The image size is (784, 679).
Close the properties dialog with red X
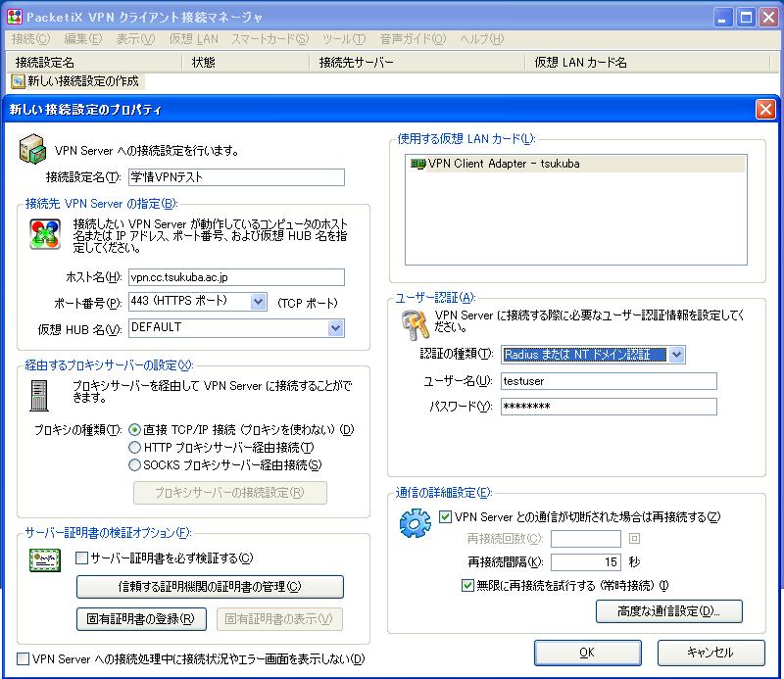click(x=765, y=109)
